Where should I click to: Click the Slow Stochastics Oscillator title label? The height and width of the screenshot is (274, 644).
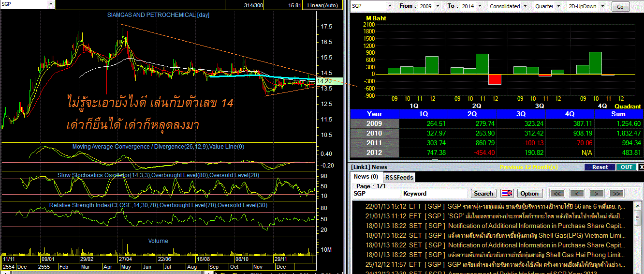(x=158, y=175)
